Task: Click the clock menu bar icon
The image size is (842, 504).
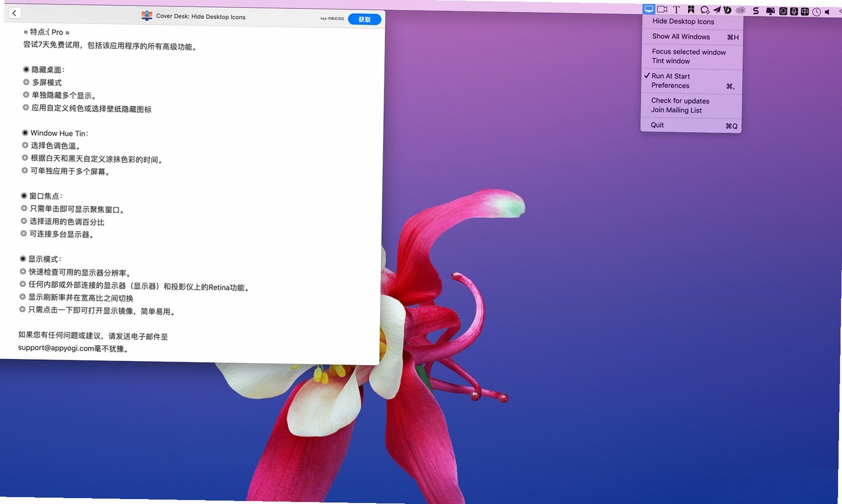Action: (x=817, y=12)
